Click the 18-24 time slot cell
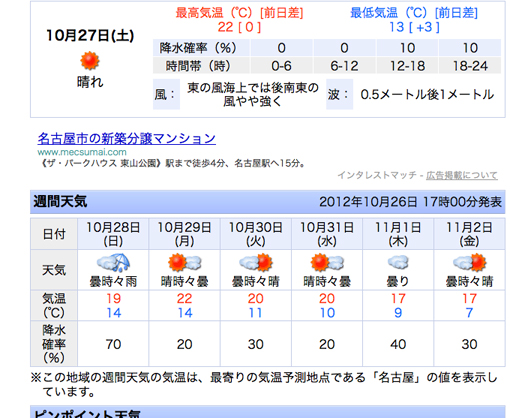 (x=470, y=65)
